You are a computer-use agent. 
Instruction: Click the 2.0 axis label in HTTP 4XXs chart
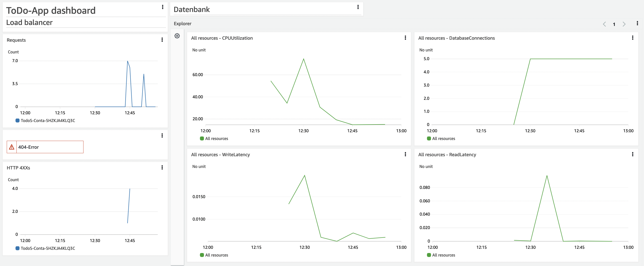point(15,211)
